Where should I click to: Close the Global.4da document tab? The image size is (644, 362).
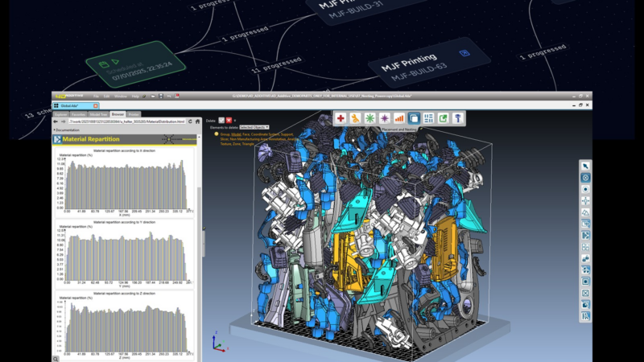click(x=97, y=105)
